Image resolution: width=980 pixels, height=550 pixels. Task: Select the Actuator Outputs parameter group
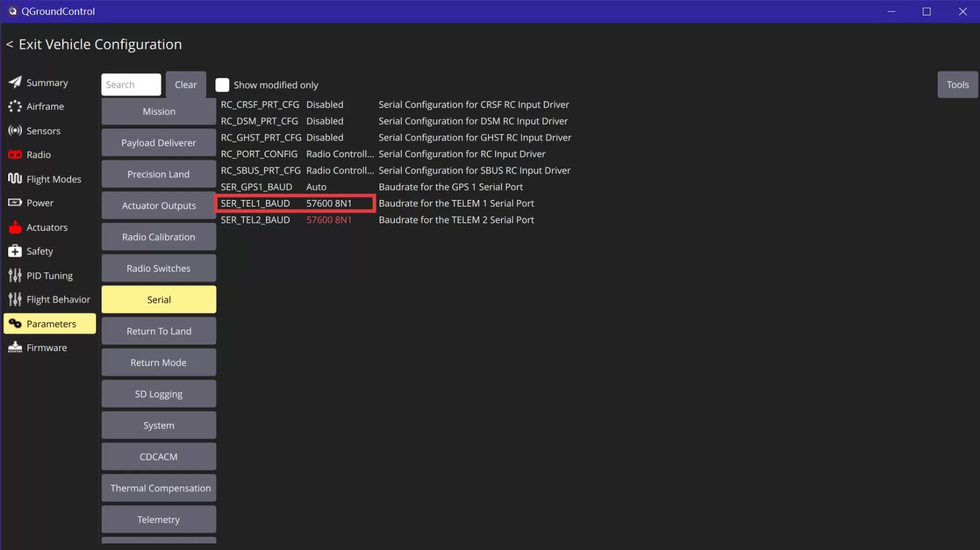(x=159, y=205)
